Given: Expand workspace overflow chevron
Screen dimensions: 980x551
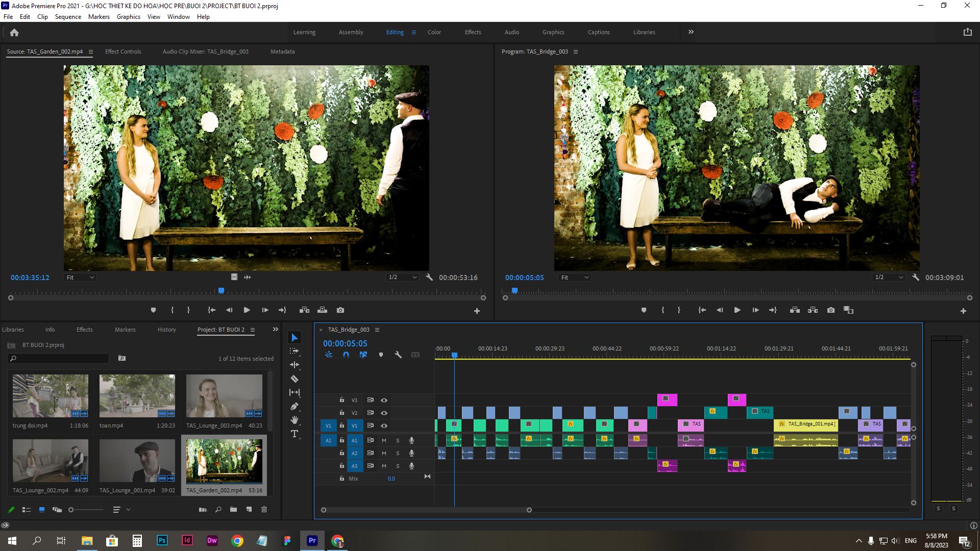Looking at the screenshot, I should (x=691, y=32).
